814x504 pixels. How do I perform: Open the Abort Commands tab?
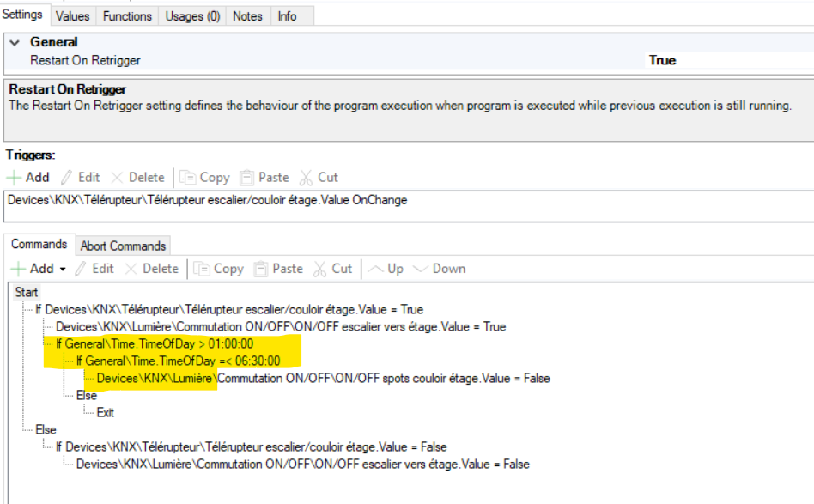click(x=124, y=246)
